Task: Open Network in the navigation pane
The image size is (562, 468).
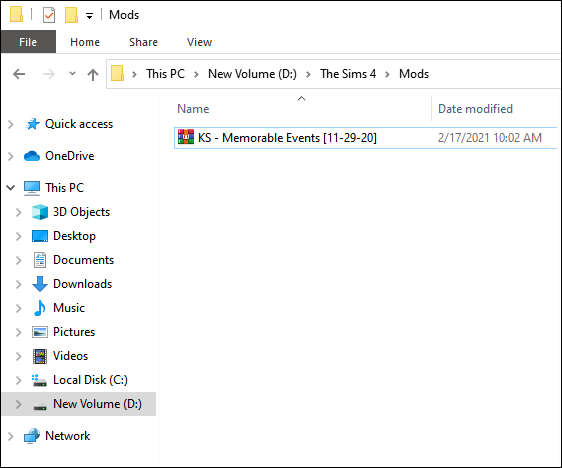Action: (x=67, y=436)
